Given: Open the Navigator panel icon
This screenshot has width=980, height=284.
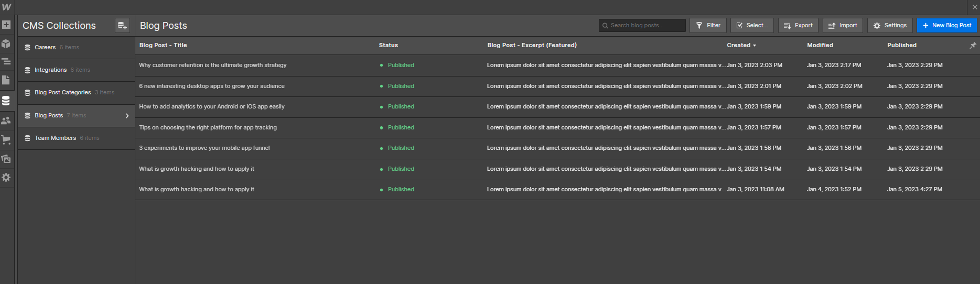Looking at the screenshot, I should 6,62.
